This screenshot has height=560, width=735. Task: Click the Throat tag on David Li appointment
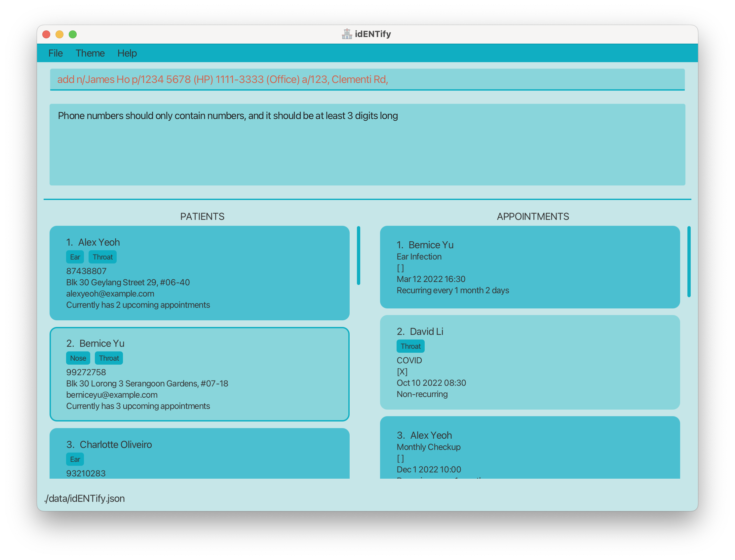tap(410, 346)
